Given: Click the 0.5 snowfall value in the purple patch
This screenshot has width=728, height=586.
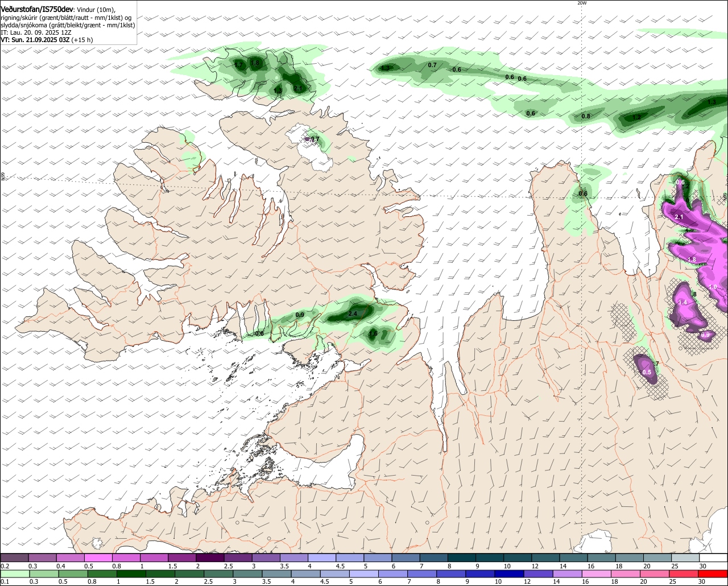Looking at the screenshot, I should (x=647, y=372).
